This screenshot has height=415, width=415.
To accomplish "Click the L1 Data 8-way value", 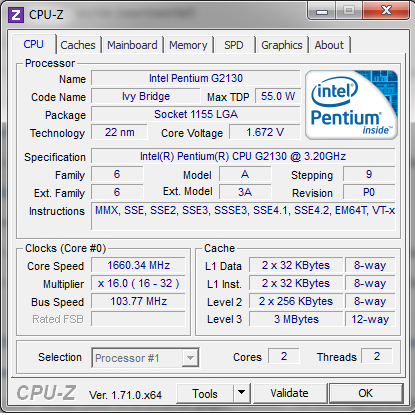I will (x=370, y=265).
